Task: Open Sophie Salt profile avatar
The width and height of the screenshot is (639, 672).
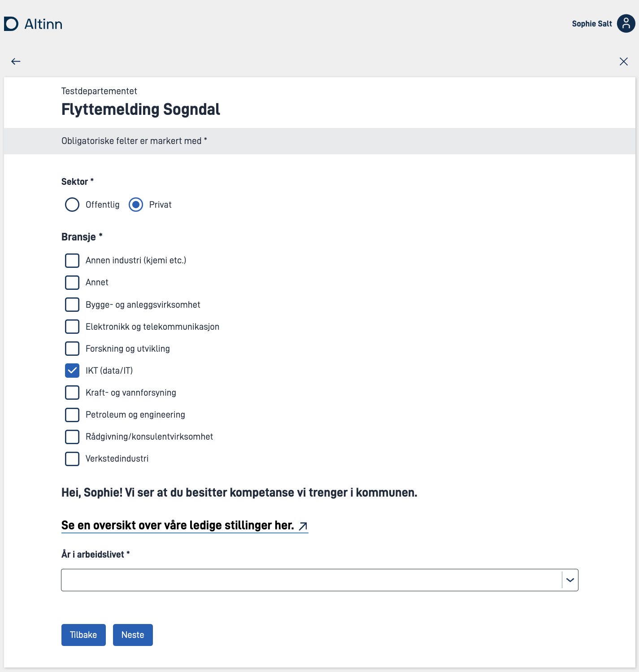Action: click(626, 24)
